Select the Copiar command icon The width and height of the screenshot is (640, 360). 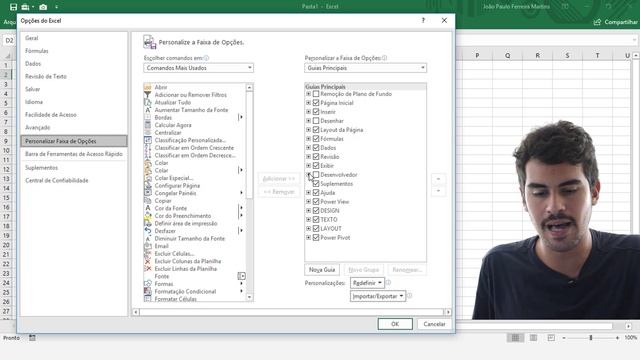148,200
